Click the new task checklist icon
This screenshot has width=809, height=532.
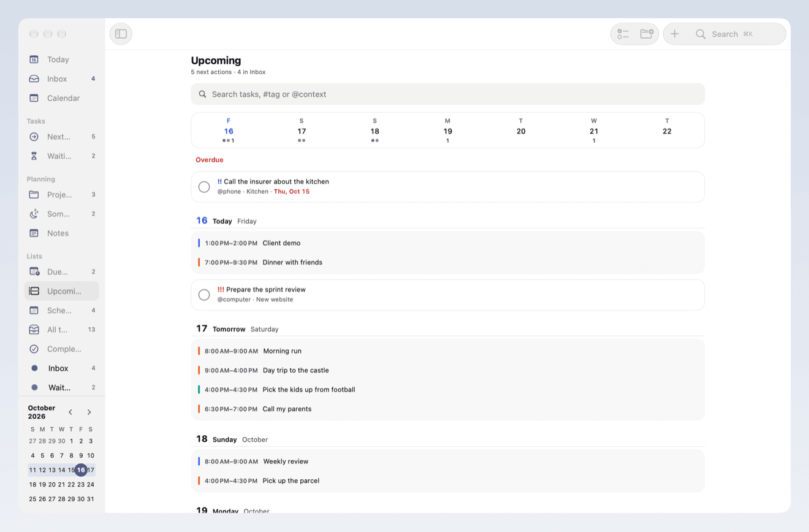tap(623, 34)
